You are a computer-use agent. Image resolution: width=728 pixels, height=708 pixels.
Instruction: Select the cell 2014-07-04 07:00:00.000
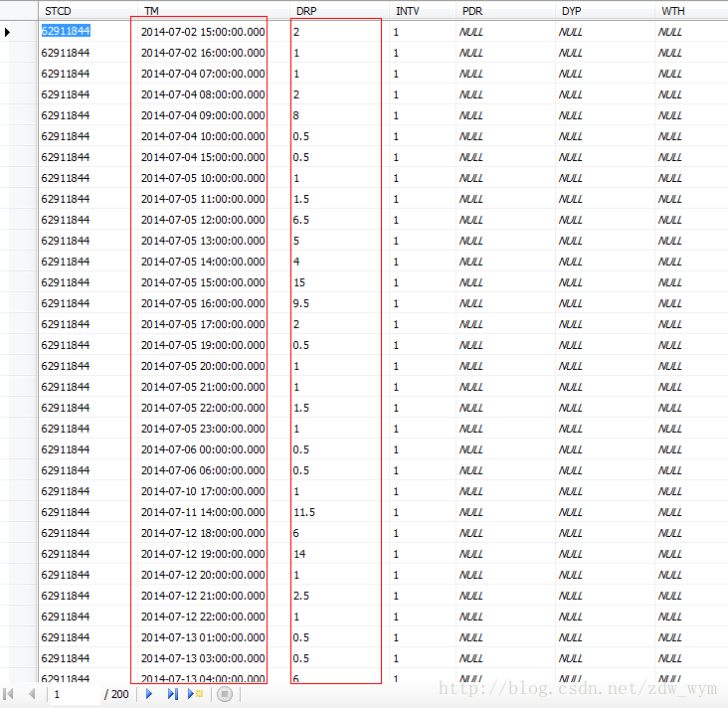(203, 74)
